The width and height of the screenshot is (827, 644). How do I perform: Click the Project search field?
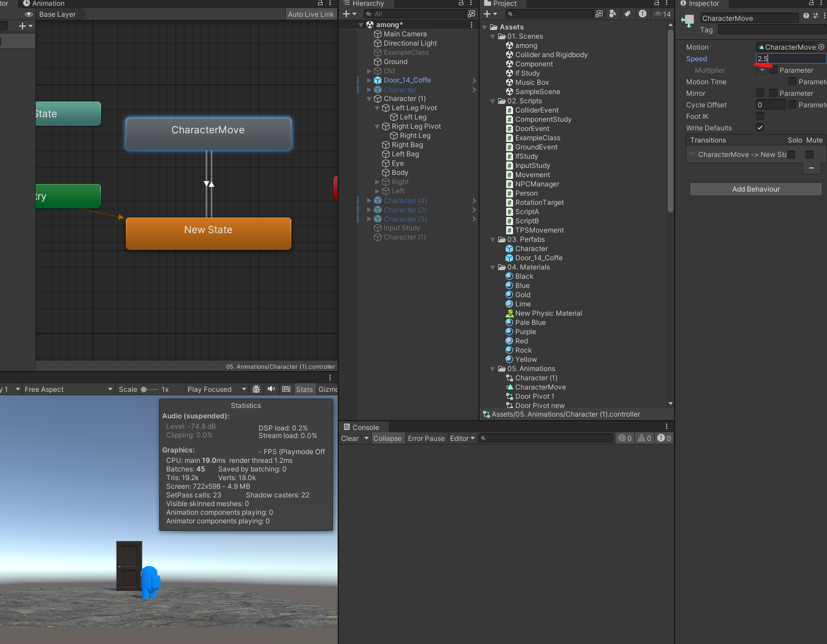tap(550, 14)
